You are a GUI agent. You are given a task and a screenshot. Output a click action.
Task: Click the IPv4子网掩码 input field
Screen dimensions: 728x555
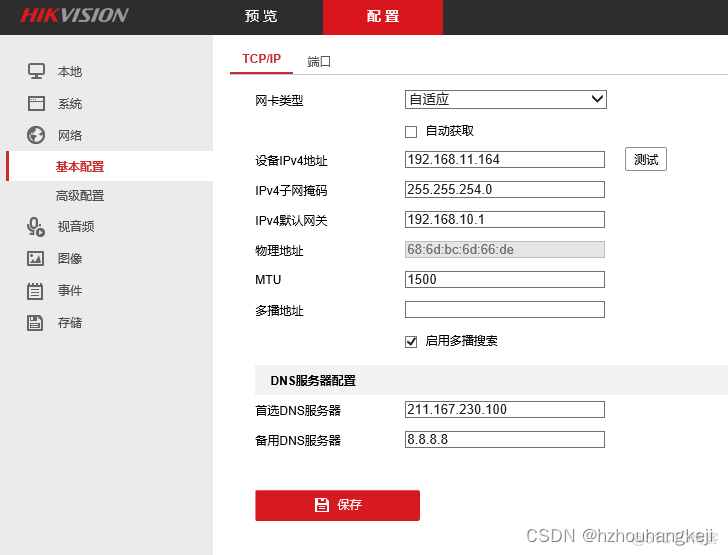tap(505, 189)
